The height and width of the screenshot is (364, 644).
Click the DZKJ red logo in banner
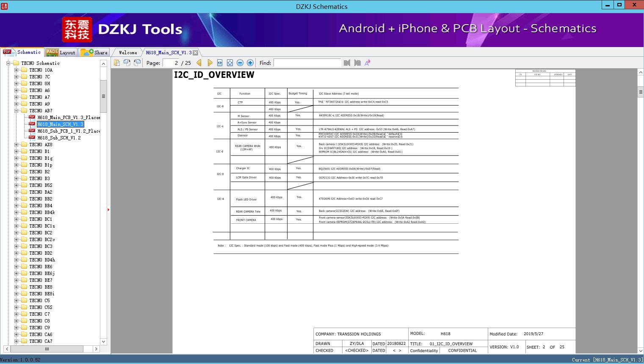[x=77, y=30]
